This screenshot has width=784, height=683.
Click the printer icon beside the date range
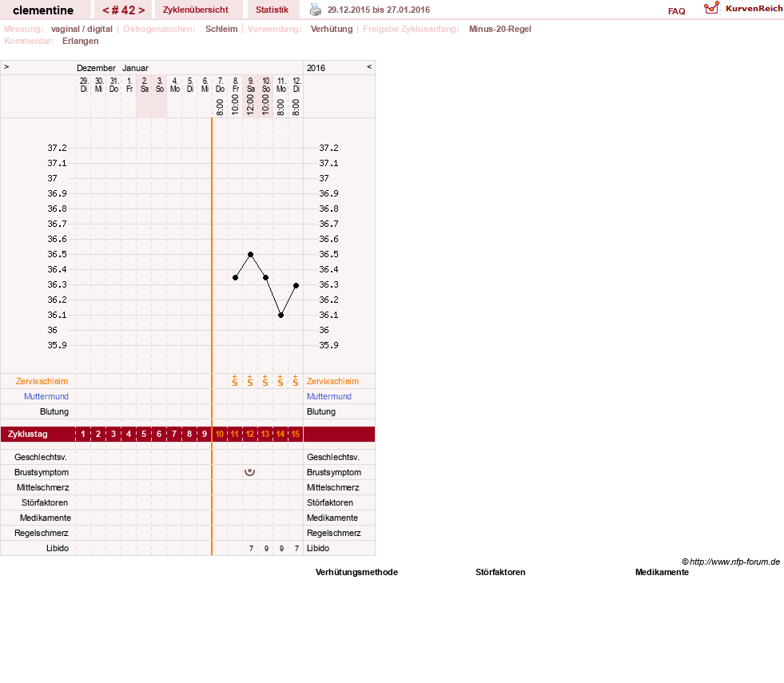pyautogui.click(x=316, y=10)
